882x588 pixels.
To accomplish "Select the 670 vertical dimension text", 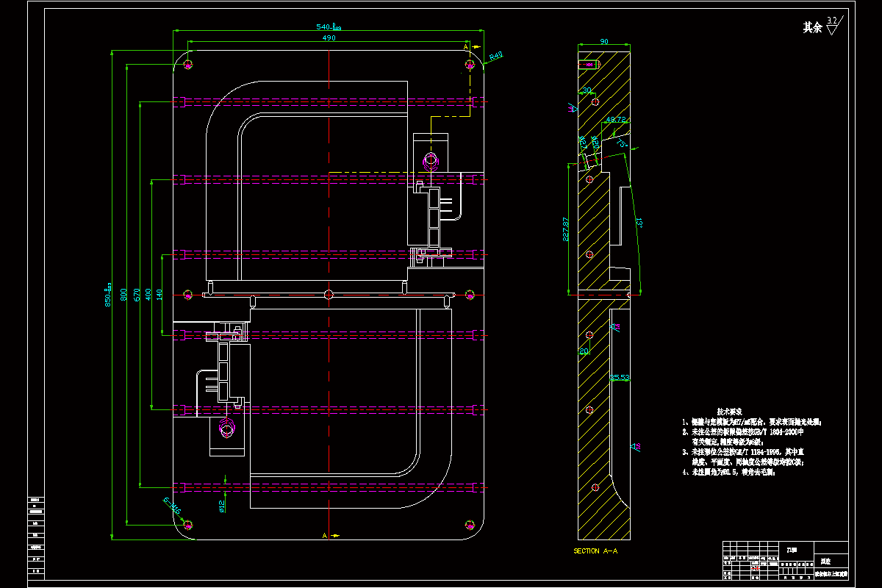I will coord(137,295).
